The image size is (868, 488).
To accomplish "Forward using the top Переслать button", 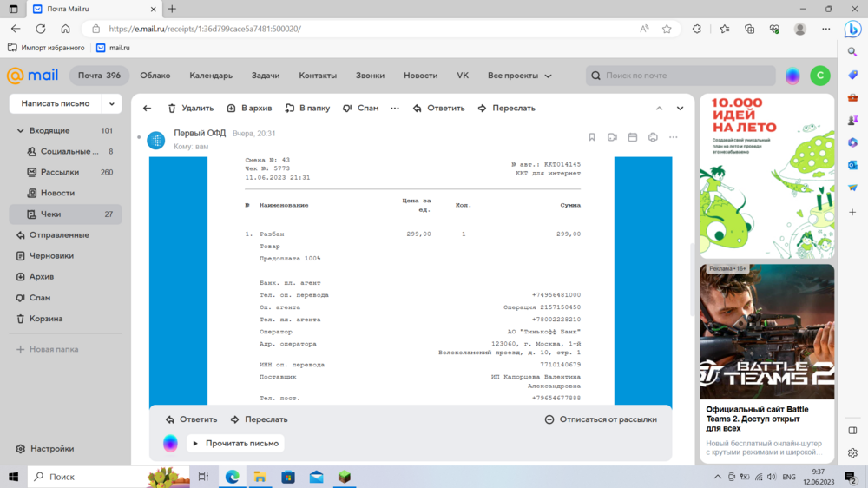I will coord(506,108).
